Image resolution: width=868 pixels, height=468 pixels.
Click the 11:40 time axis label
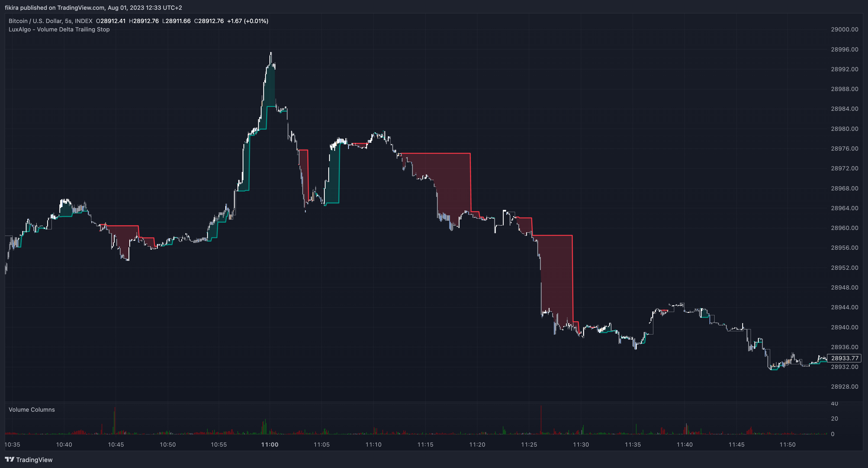click(685, 444)
